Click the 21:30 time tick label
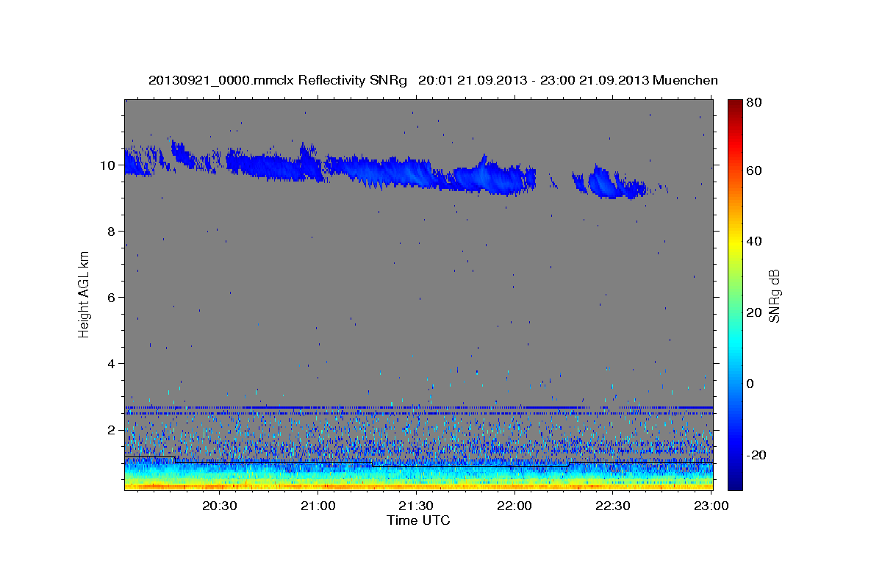 coord(416,506)
